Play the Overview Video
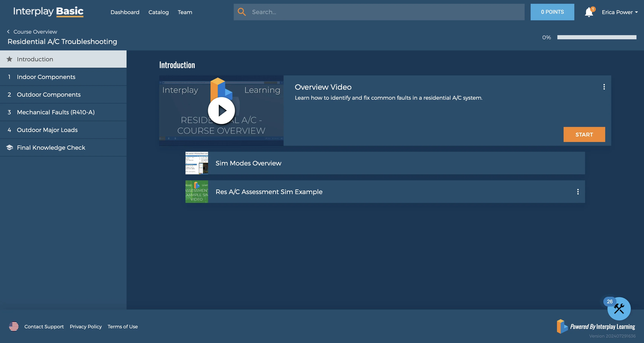Viewport: 644px width, 343px height. point(221,111)
